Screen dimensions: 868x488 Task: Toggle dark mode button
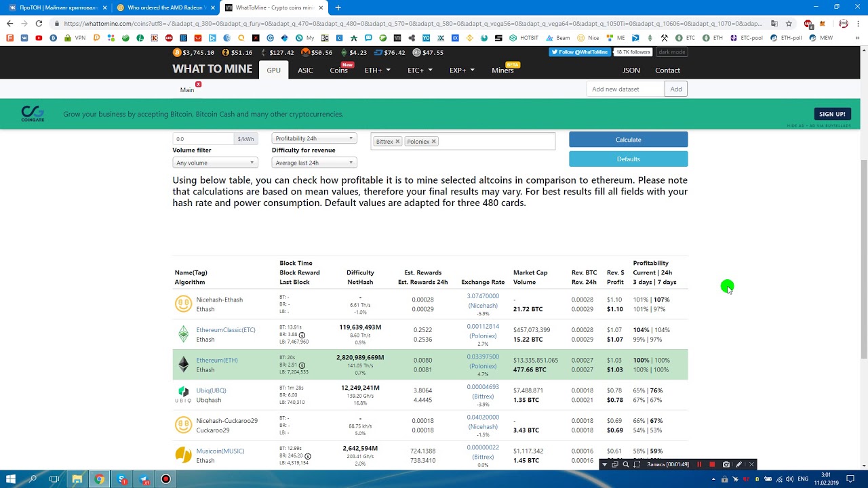pyautogui.click(x=671, y=52)
